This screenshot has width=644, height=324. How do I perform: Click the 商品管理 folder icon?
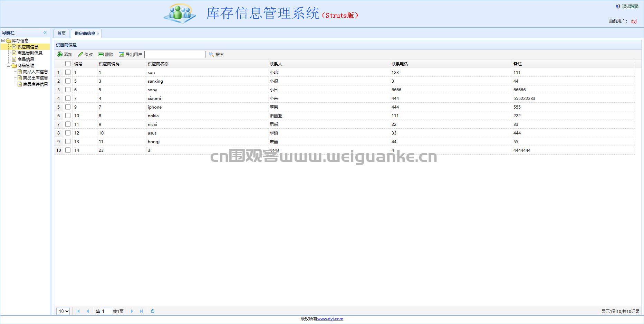[x=14, y=65]
